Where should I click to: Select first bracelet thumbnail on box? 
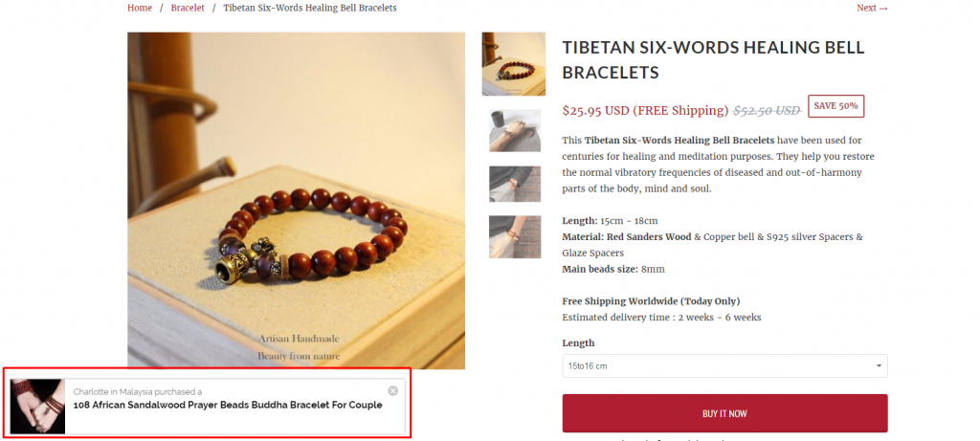pyautogui.click(x=513, y=64)
